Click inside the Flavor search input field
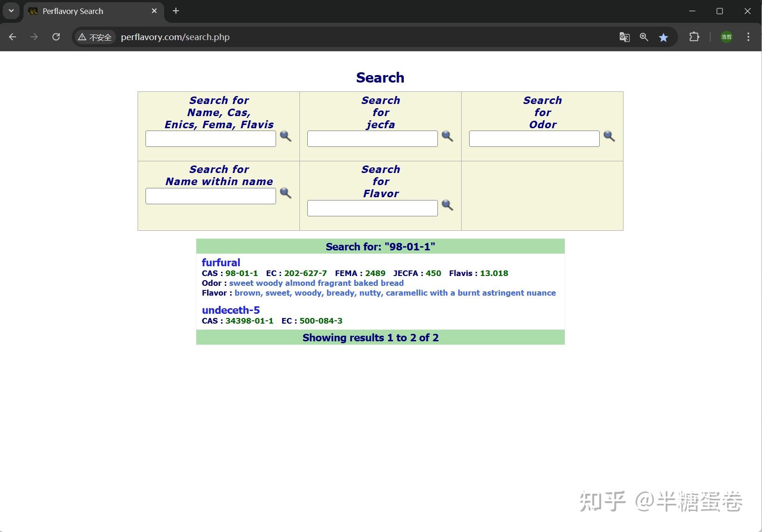762x532 pixels. (x=372, y=207)
